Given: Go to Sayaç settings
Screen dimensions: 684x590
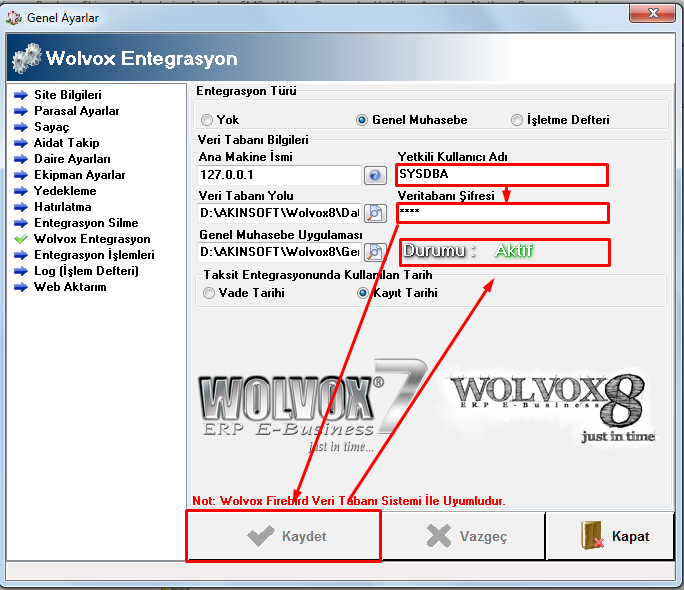Looking at the screenshot, I should point(51,127).
